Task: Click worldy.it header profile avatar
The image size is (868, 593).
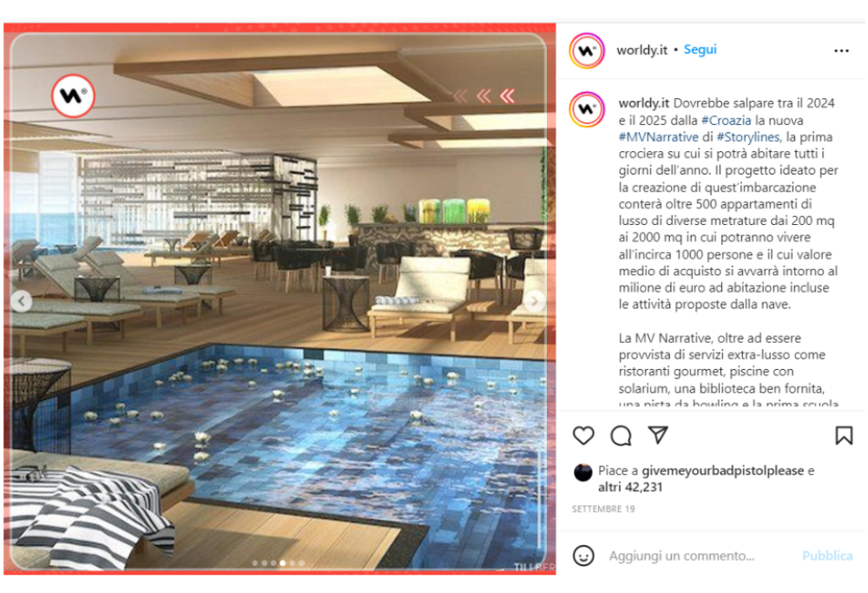Action: [587, 51]
